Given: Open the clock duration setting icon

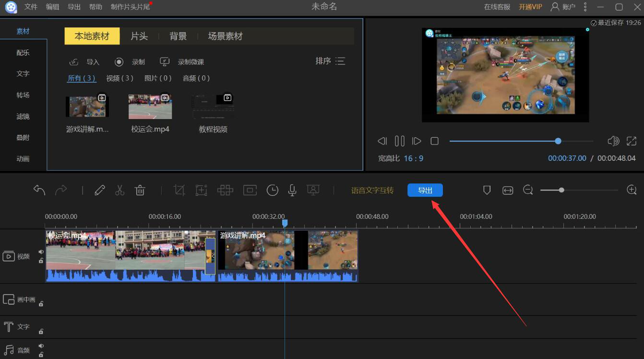Looking at the screenshot, I should 272,191.
